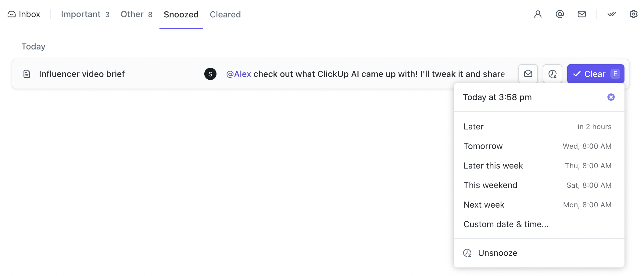Open Custom date & time picker
The width and height of the screenshot is (644, 276).
506,224
